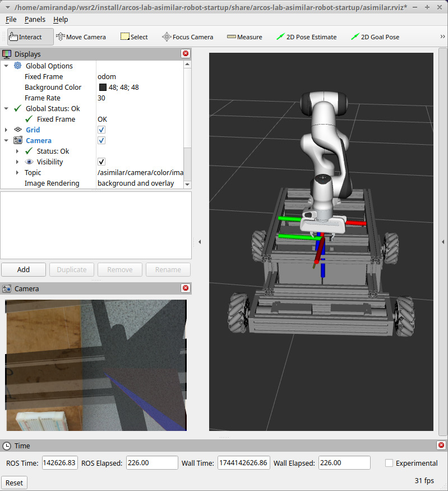The height and width of the screenshot is (491, 448).
Task: Open the File menu
Action: [x=11, y=19]
